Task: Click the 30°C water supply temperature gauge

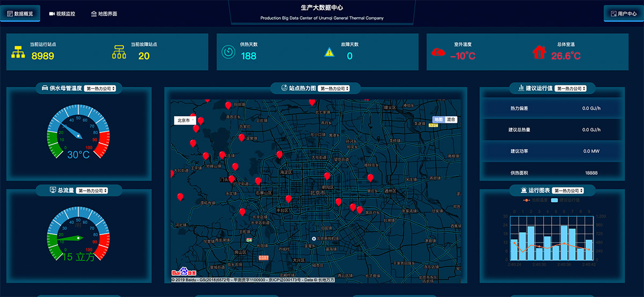Action: (79, 132)
